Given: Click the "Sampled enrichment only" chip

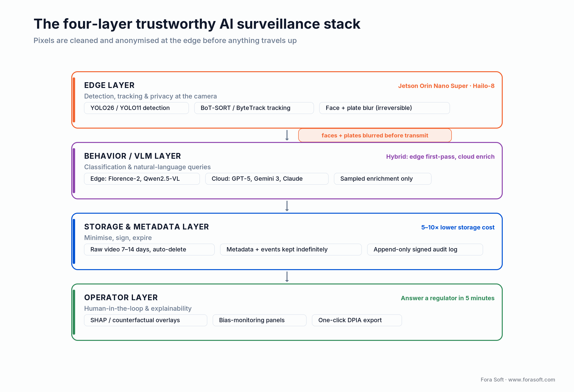Looking at the screenshot, I should [383, 179].
